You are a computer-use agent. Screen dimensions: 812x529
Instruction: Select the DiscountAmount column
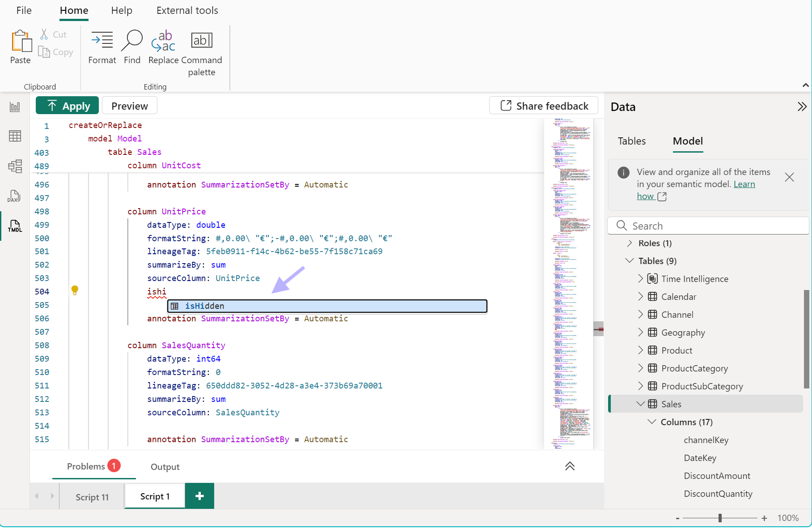pos(717,476)
